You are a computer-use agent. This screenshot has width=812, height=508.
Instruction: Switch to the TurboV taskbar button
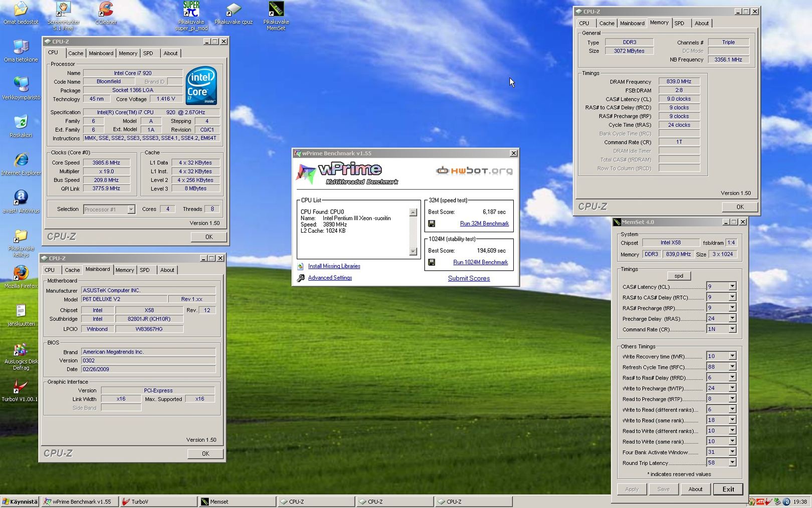coord(158,501)
